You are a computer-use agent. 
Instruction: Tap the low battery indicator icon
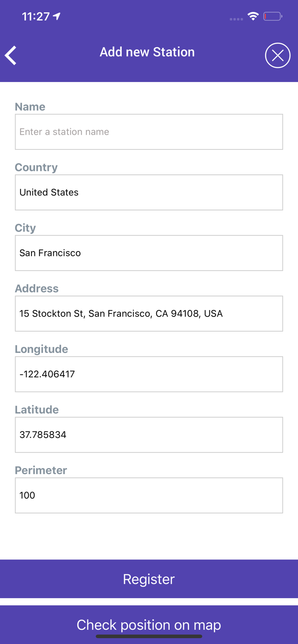(x=273, y=17)
